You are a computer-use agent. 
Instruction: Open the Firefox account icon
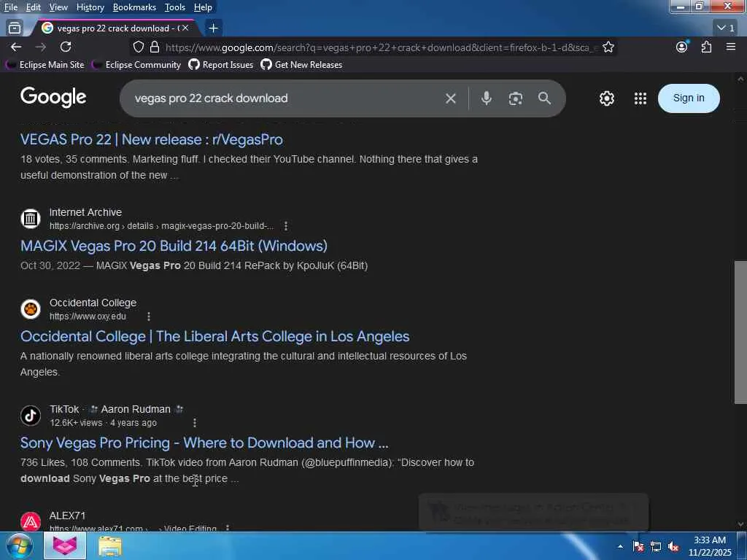pyautogui.click(x=682, y=47)
